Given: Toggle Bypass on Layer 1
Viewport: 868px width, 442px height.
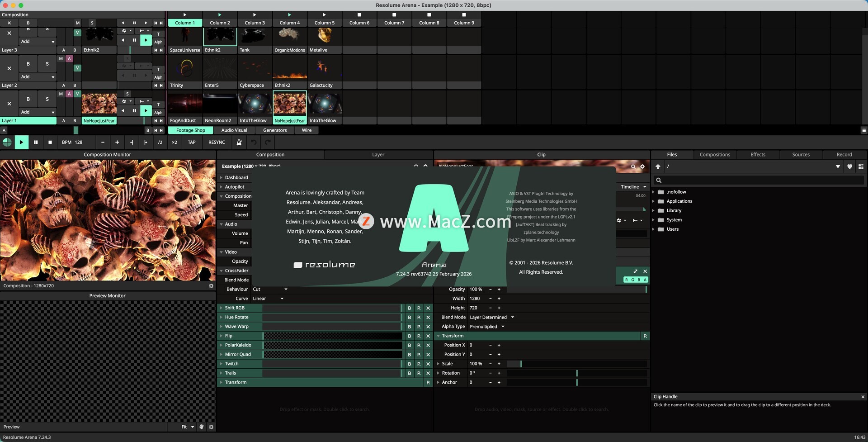Looking at the screenshot, I should point(28,99).
